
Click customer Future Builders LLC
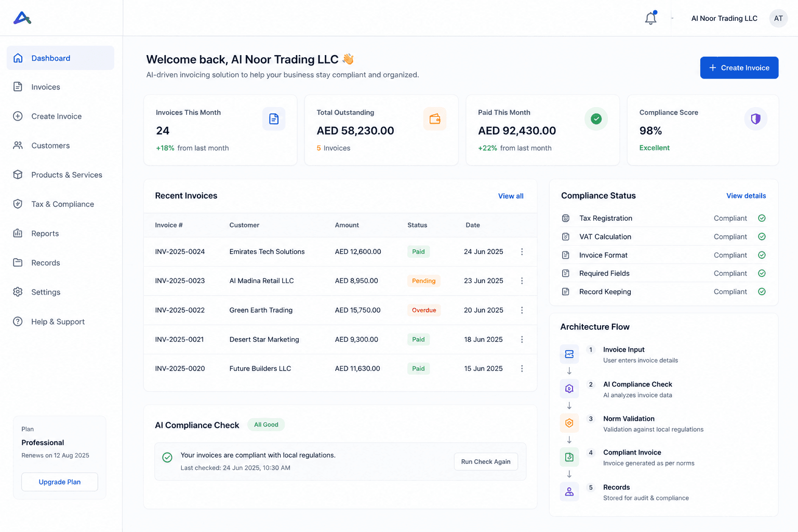pos(260,368)
